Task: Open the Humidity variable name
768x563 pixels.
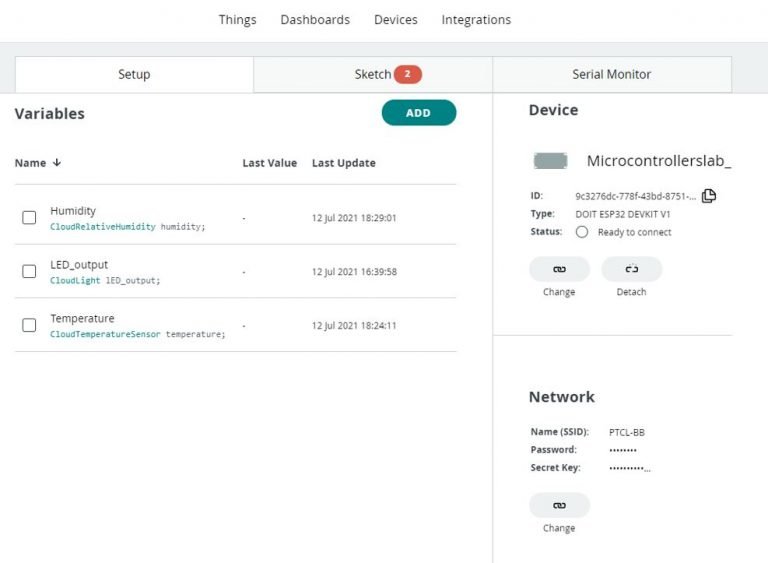Action: click(73, 211)
